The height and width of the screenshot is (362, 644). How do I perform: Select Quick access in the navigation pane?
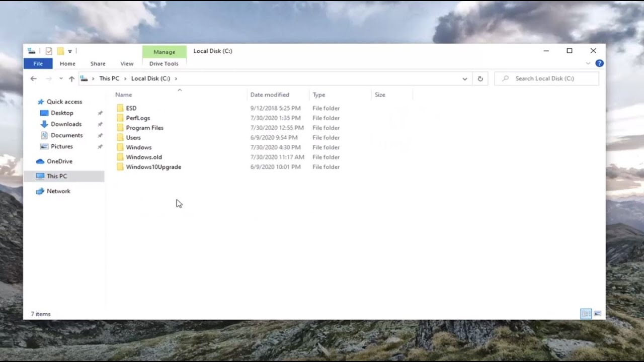click(64, 102)
